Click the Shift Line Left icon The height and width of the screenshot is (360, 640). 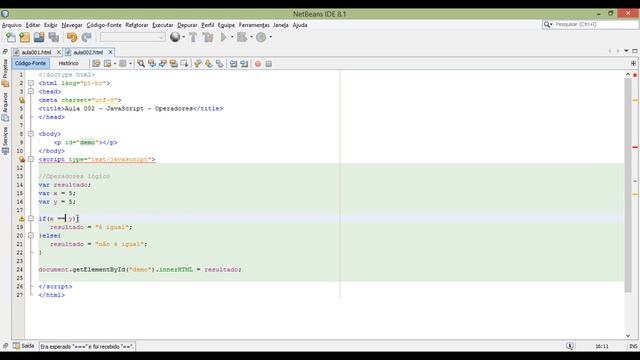233,64
